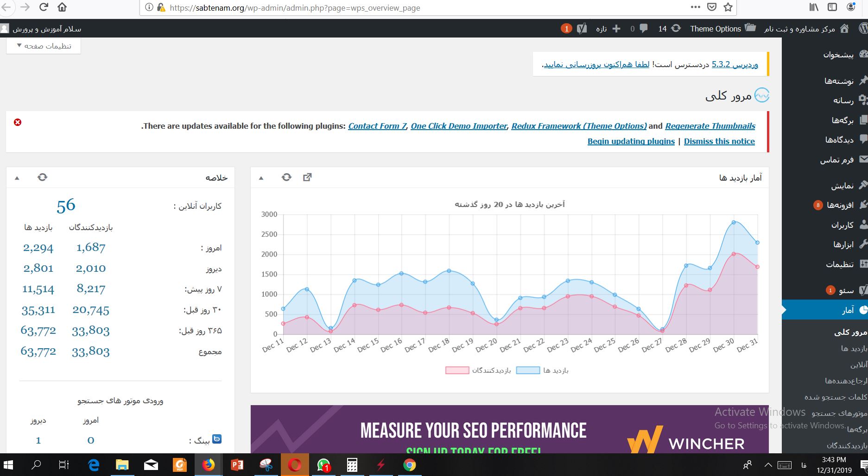Click the وردپرس 5.3.2 link
Screen dimensions: 868x476
coord(735,64)
